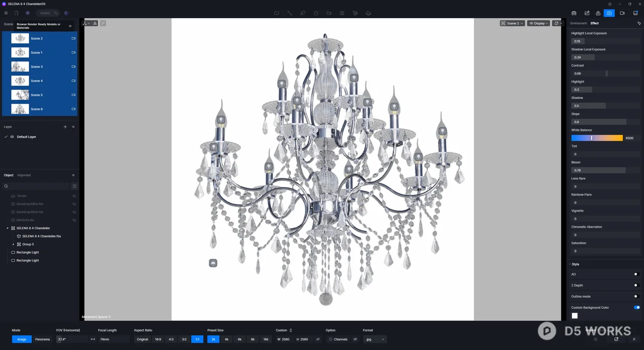Click the rectangle light gizmo in viewport
Viewport: 644px width, 350px height.
point(213,263)
